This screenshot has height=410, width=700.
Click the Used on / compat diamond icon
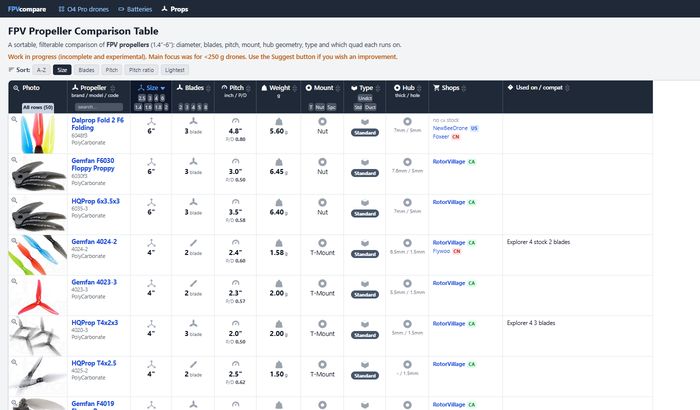pos(510,88)
